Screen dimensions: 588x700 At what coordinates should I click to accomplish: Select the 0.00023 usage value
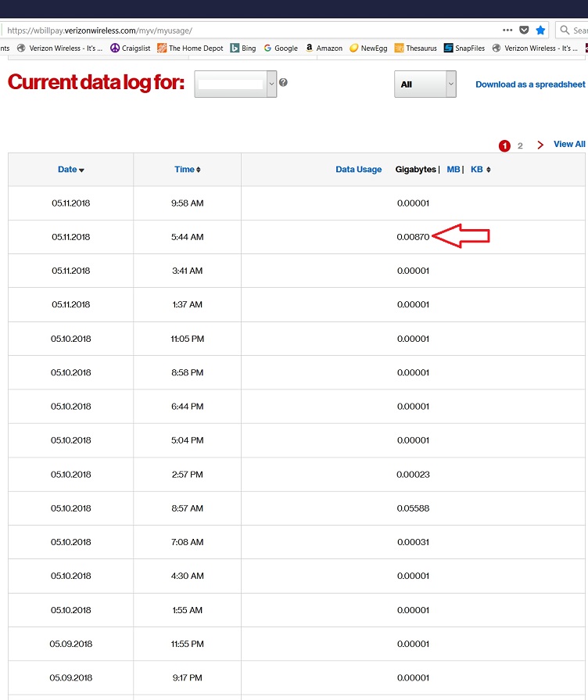click(413, 475)
